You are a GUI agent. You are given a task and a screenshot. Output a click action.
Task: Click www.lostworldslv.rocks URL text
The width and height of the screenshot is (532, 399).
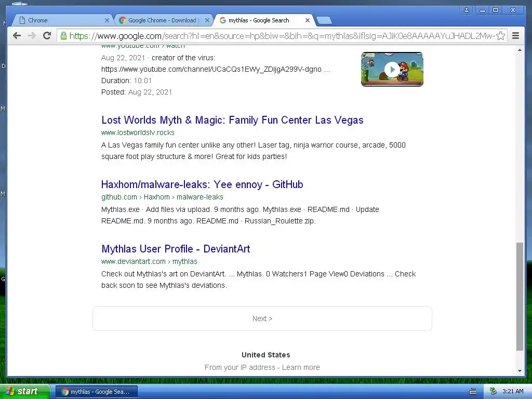point(138,132)
